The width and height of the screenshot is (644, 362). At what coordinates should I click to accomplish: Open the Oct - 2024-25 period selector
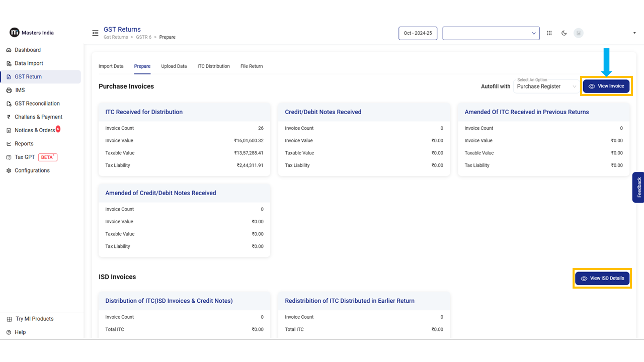418,33
